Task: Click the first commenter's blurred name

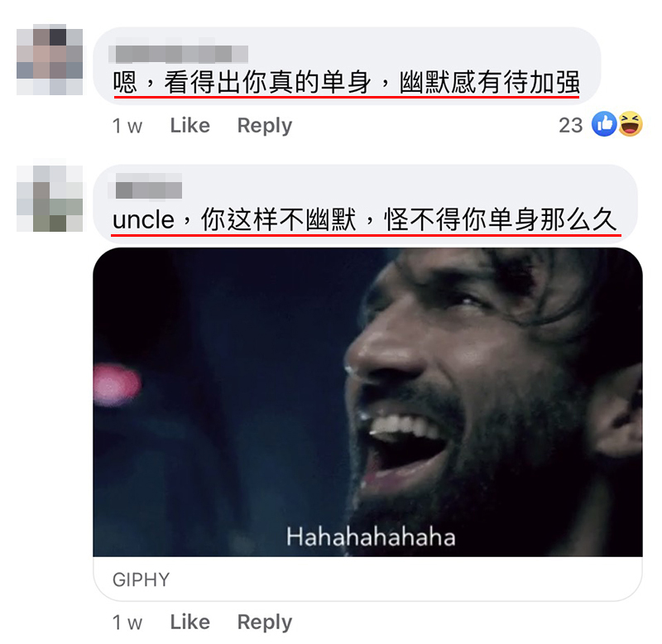Action: (178, 54)
